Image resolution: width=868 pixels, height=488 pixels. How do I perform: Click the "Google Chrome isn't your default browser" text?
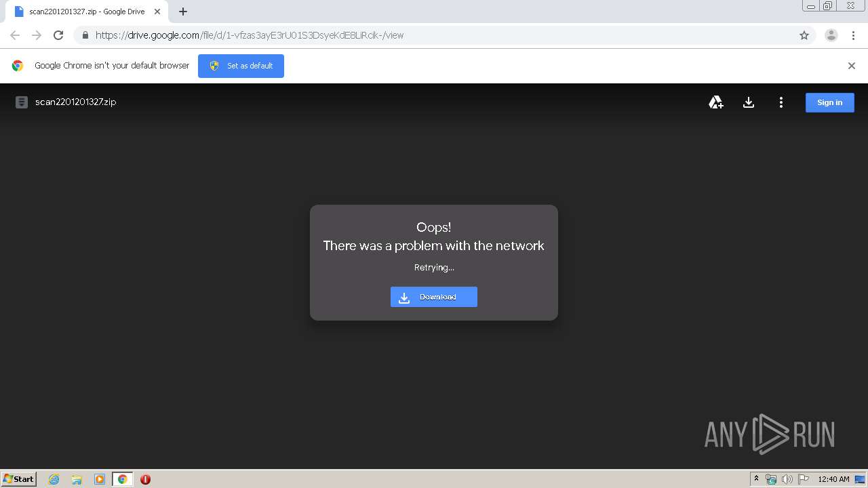(112, 66)
